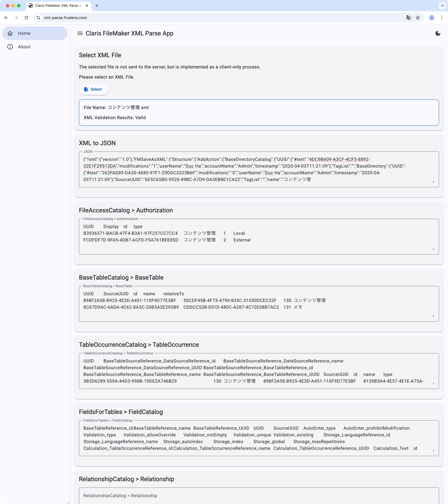The height and width of the screenshot is (504, 448).
Task: Toggle the hamburger navigation menu icon
Action: (80, 33)
